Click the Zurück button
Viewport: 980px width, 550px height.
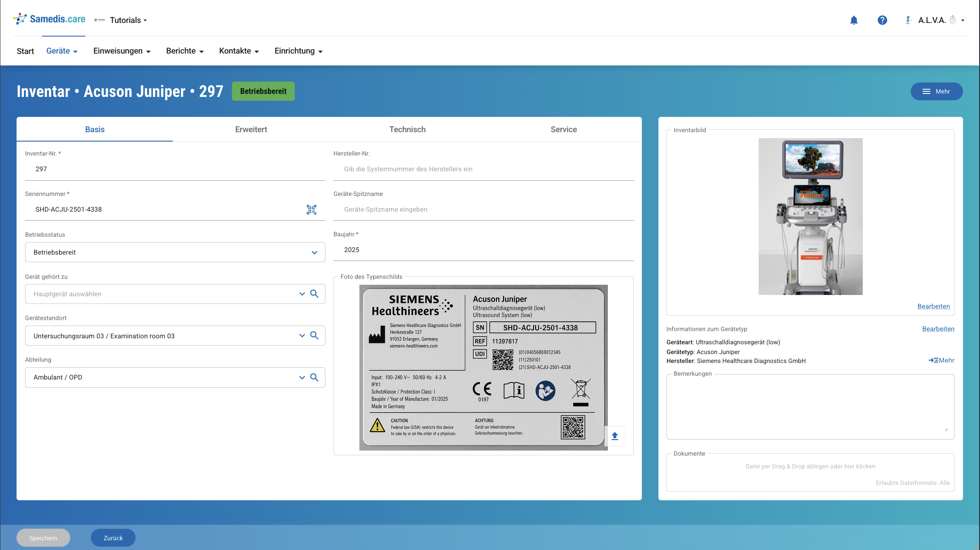click(x=113, y=538)
